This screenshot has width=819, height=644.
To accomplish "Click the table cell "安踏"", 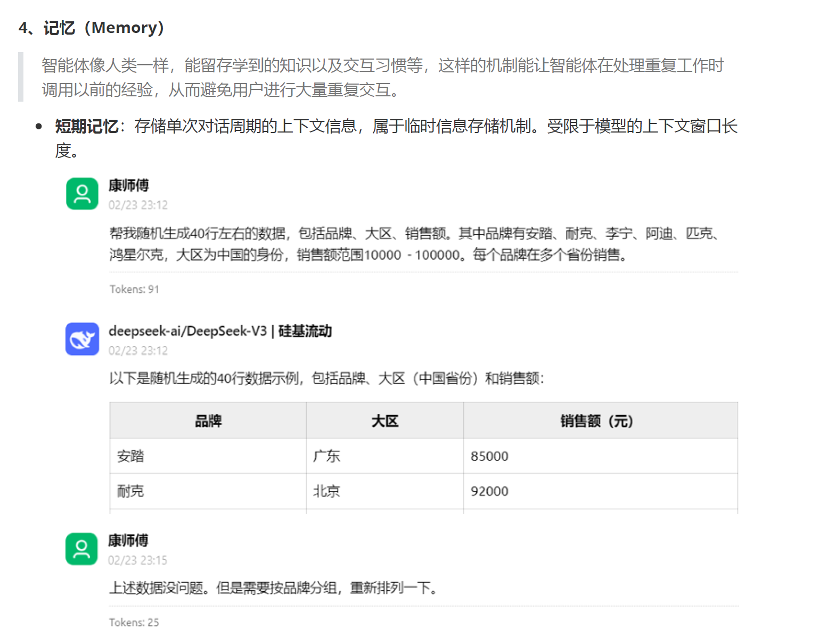I will point(208,456).
